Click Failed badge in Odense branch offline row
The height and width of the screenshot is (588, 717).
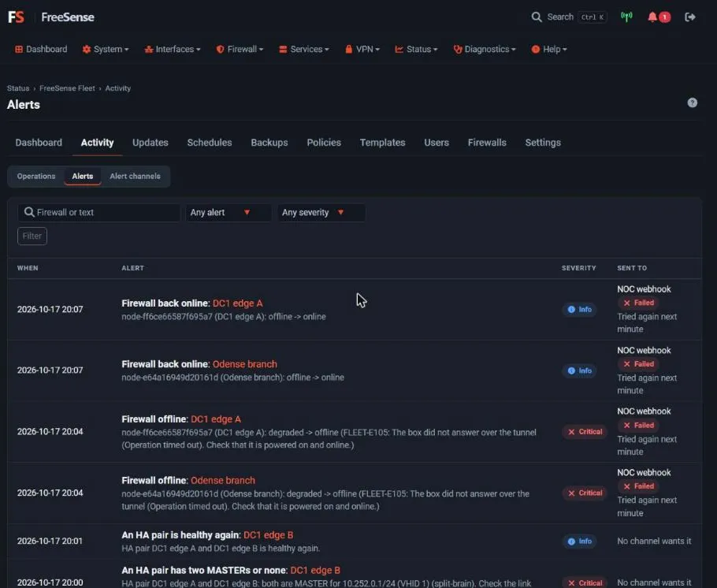638,486
